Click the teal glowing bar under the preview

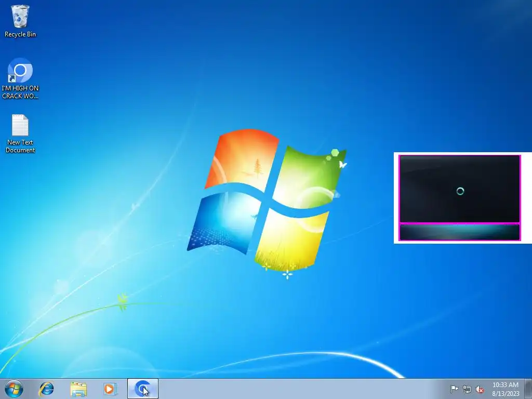coord(460,232)
